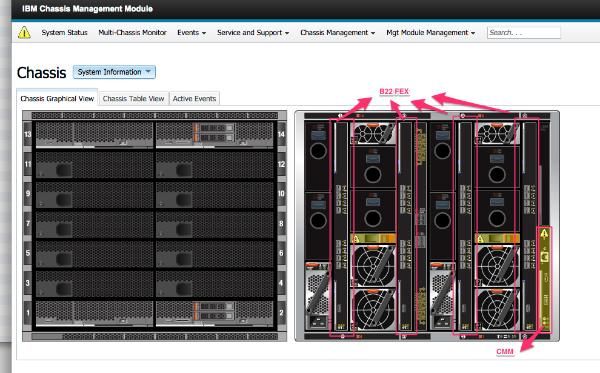This screenshot has width=600, height=373.
Task: Expand the Service and Support menu
Action: pyautogui.click(x=253, y=33)
